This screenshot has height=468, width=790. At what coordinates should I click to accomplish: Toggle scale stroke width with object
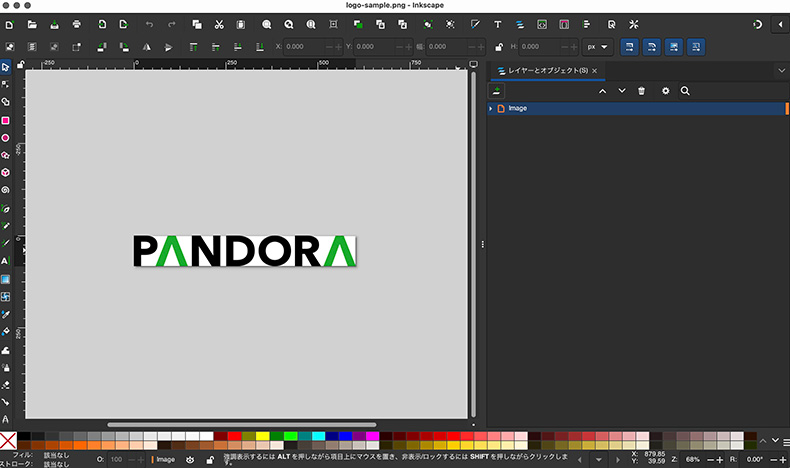point(630,47)
